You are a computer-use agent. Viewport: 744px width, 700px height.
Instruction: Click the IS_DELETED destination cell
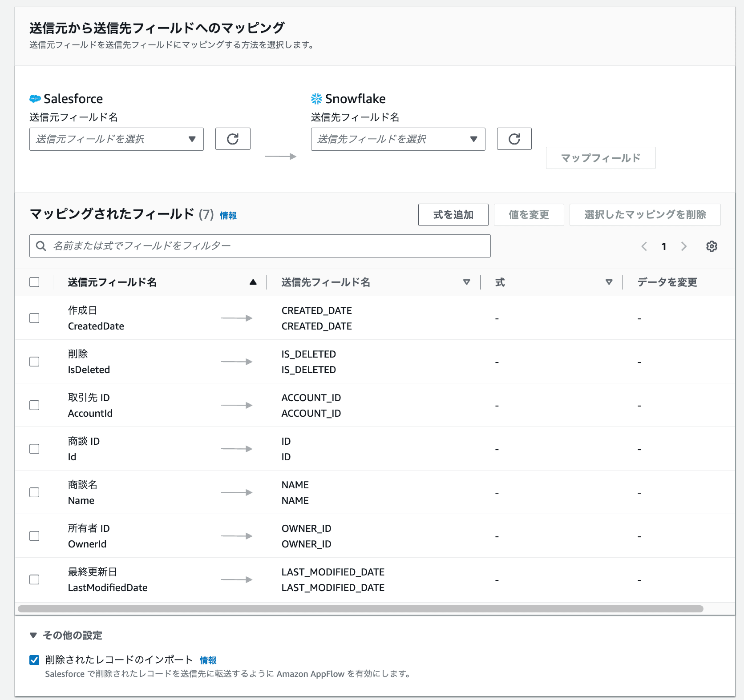[x=308, y=362]
